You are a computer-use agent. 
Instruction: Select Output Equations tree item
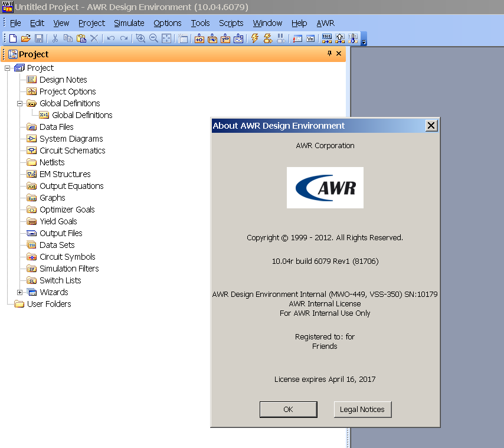tap(71, 186)
